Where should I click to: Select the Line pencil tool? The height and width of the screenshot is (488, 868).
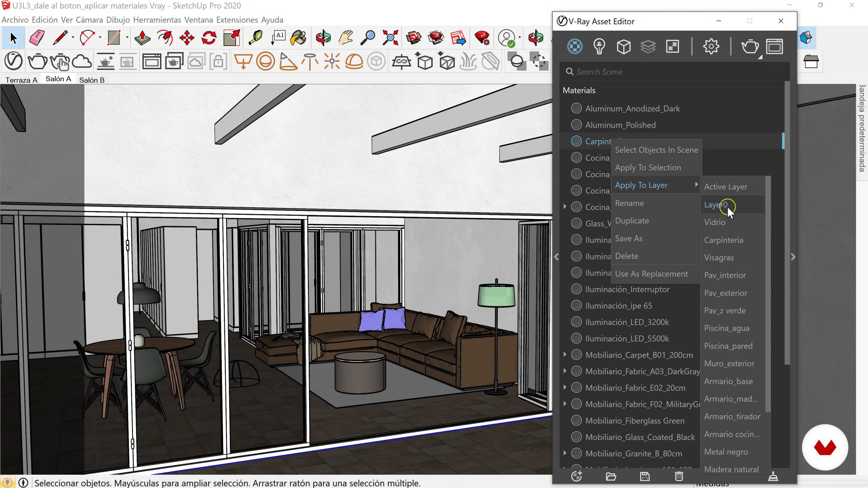pyautogui.click(x=60, y=38)
